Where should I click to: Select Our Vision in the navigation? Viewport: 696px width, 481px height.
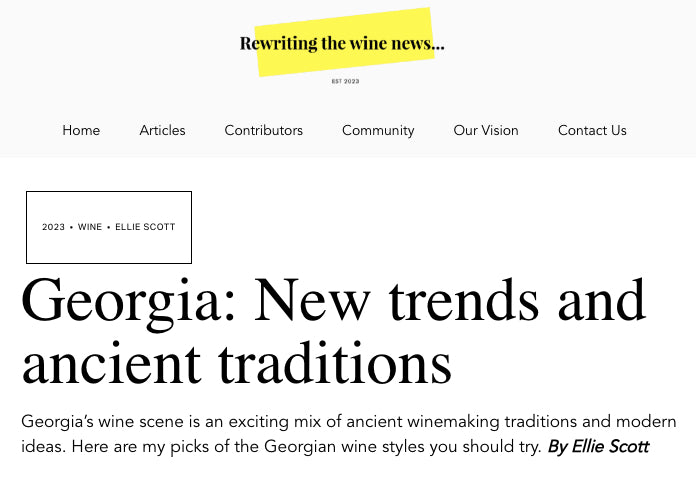click(x=486, y=130)
